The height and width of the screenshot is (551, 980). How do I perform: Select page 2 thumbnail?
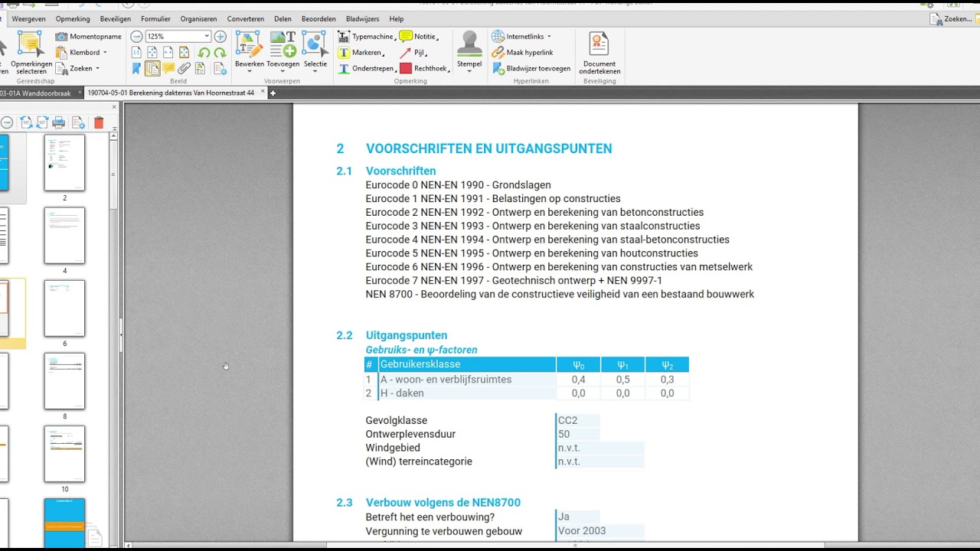tap(64, 163)
